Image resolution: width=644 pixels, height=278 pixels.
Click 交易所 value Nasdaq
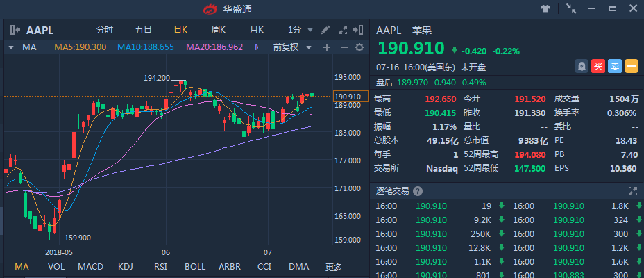tap(442, 169)
